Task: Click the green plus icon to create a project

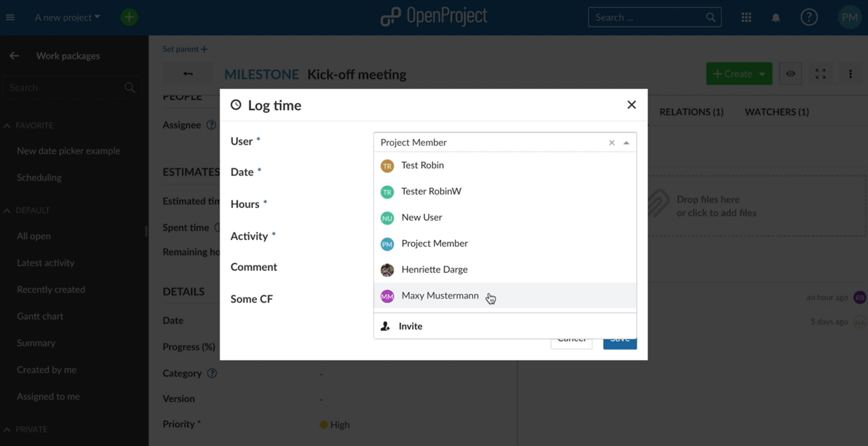Action: pyautogui.click(x=129, y=17)
